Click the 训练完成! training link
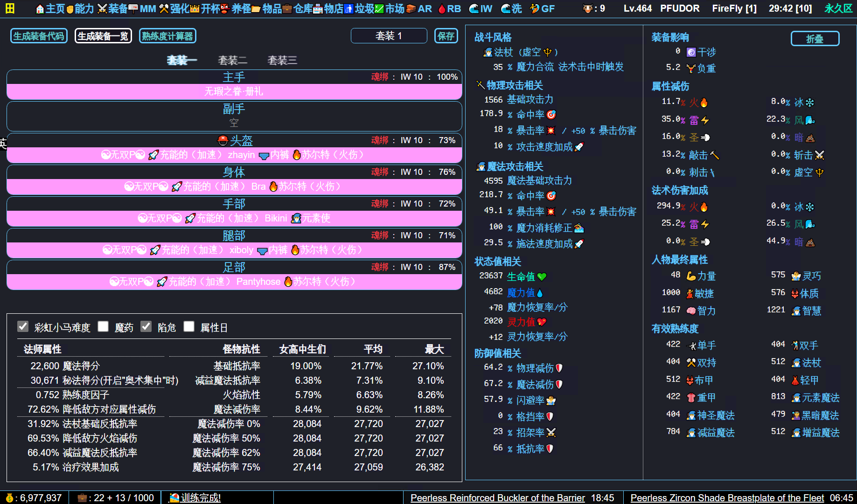857x504 pixels. click(x=201, y=498)
